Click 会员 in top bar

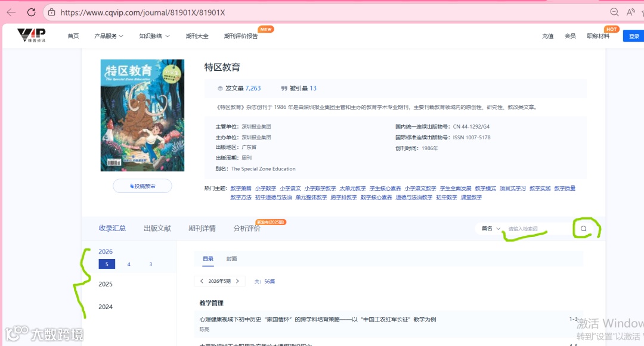(x=570, y=36)
